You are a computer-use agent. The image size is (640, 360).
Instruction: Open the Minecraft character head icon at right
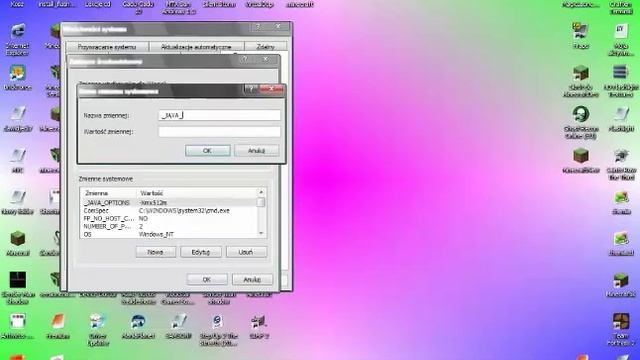580,73
